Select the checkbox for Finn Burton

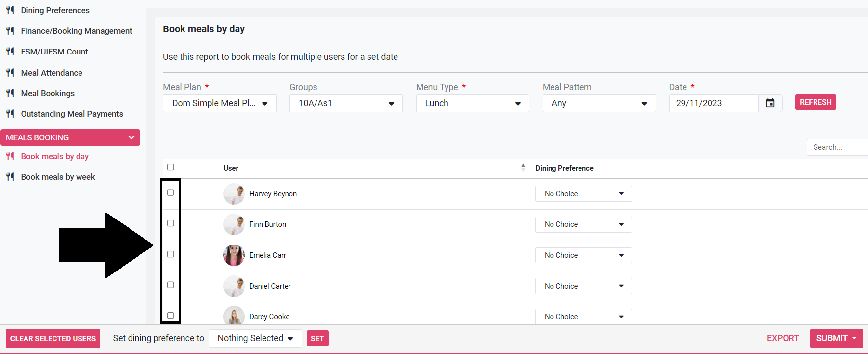pyautogui.click(x=171, y=223)
